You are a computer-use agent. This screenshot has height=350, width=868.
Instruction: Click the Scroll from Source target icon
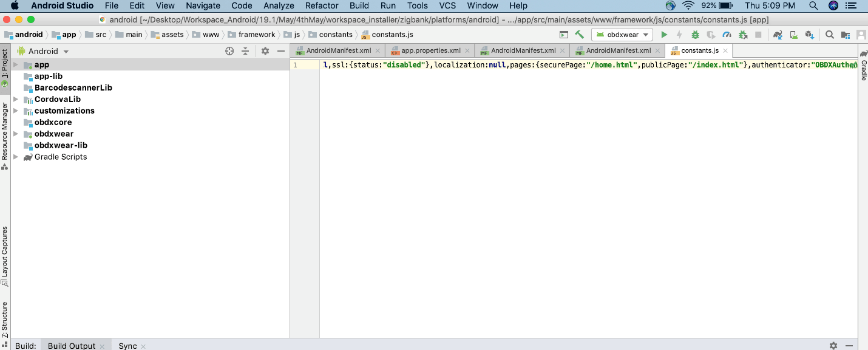tap(229, 51)
